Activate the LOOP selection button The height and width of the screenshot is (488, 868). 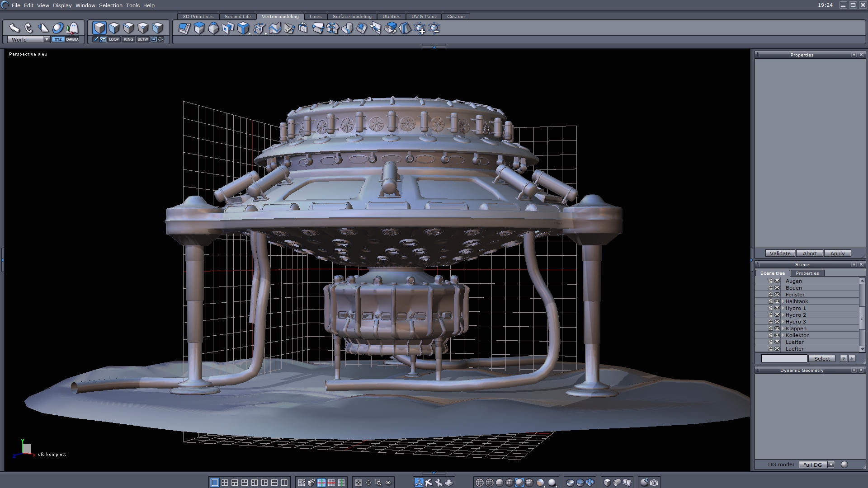pos(113,39)
